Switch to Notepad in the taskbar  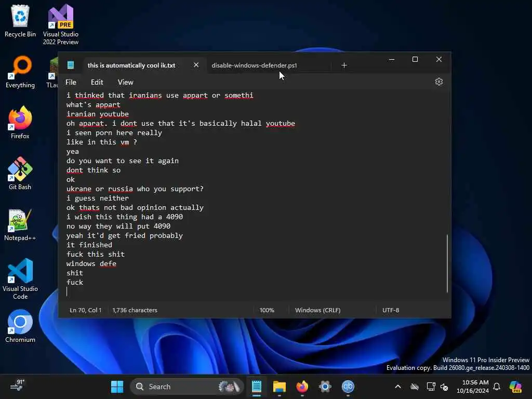click(257, 387)
